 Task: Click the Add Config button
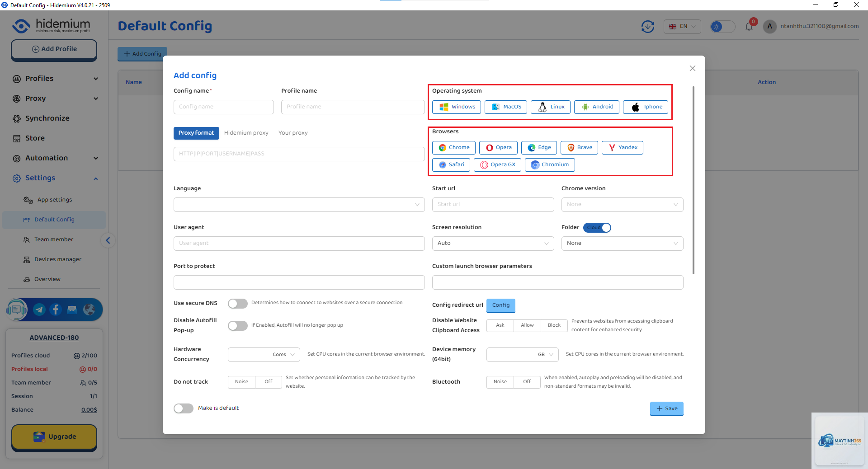tap(142, 54)
